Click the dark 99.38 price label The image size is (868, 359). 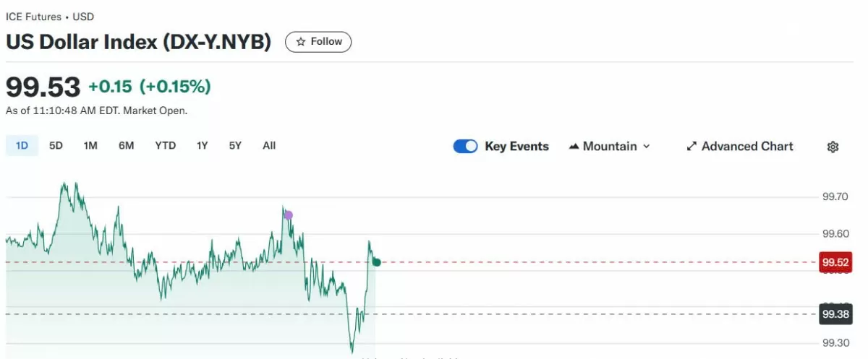click(835, 314)
